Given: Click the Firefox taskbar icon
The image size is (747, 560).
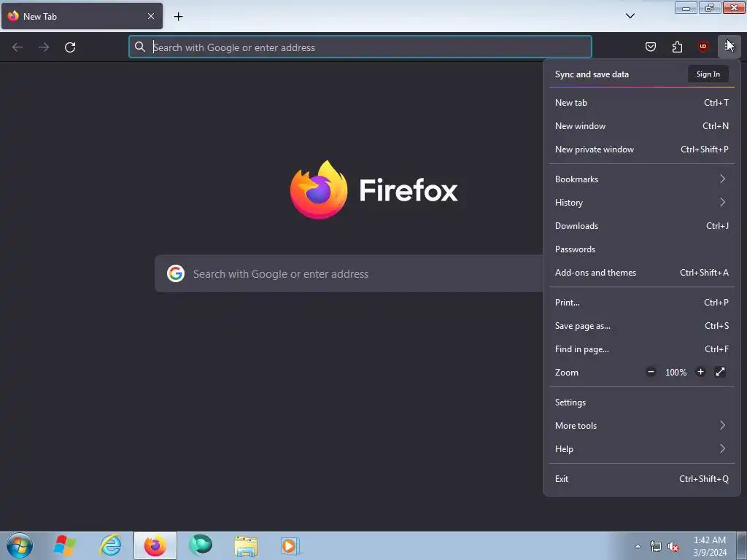Looking at the screenshot, I should 155,545.
